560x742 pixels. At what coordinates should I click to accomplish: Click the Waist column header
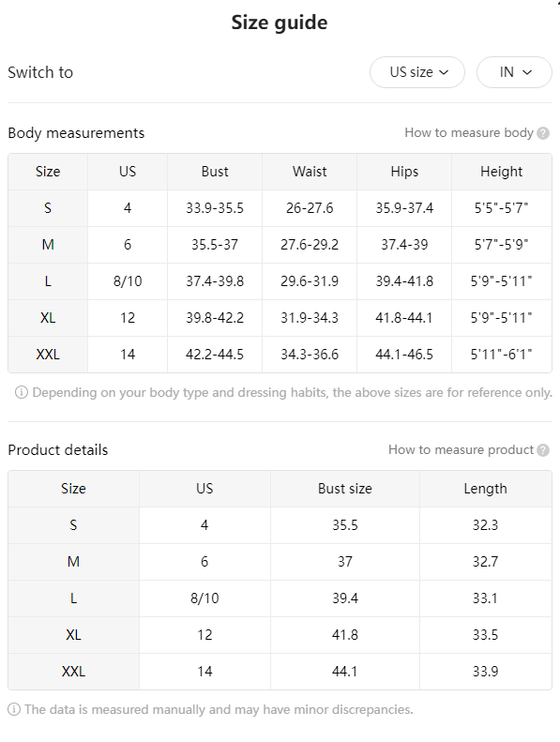(310, 172)
